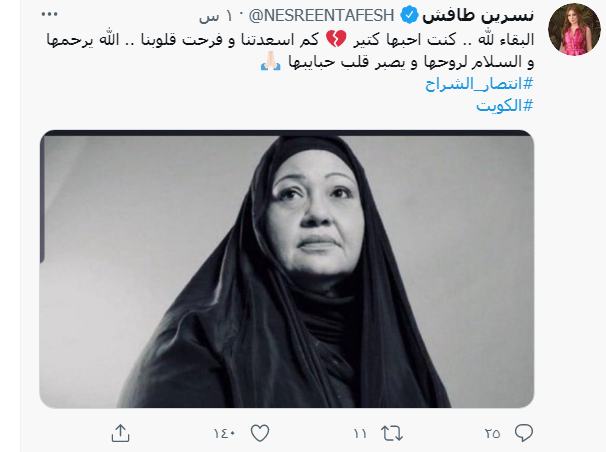Click the praying hands emoji

(271, 61)
